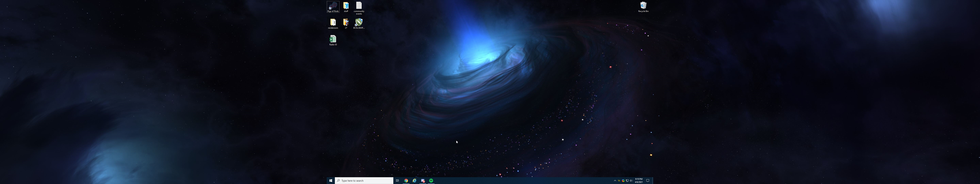Screen dimensions: 980x184
Task: Switch to Google Chrome in taskbar
Action: pos(406,181)
